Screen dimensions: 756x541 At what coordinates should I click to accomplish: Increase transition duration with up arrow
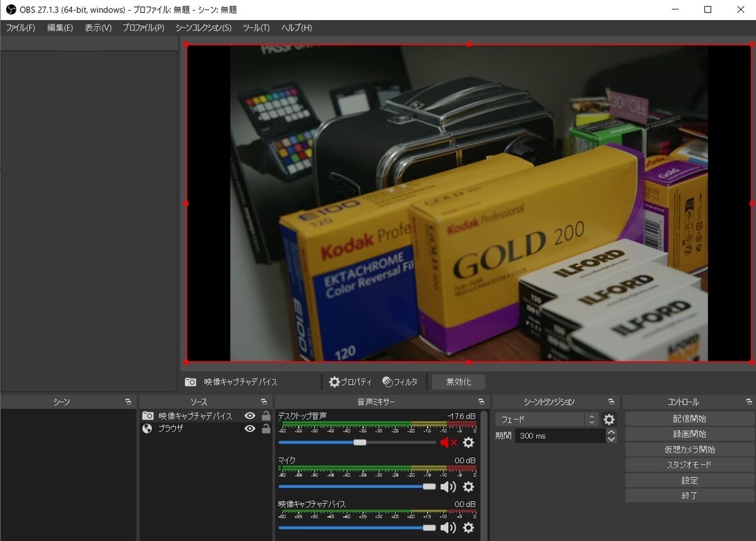click(x=611, y=432)
